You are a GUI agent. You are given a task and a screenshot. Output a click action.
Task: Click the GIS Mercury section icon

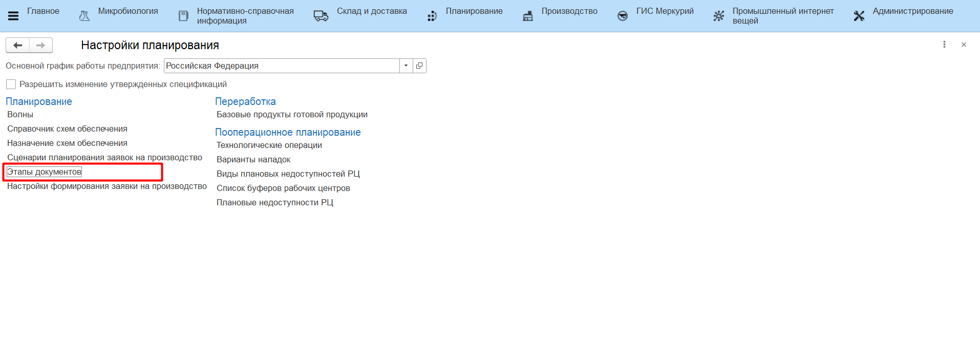click(622, 16)
